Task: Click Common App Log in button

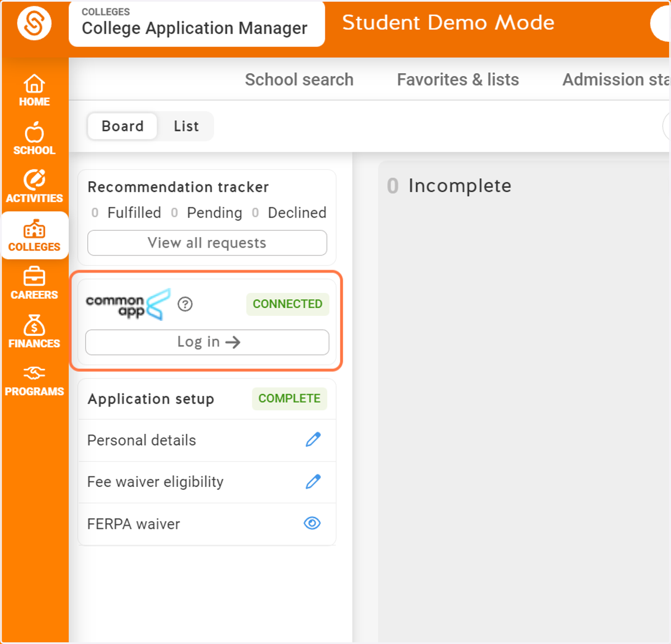Action: pyautogui.click(x=207, y=342)
